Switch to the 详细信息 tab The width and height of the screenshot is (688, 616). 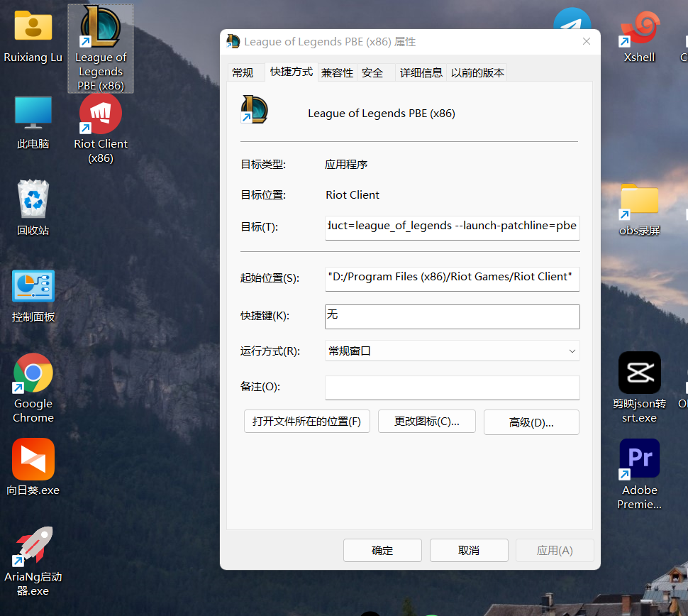pyautogui.click(x=421, y=73)
